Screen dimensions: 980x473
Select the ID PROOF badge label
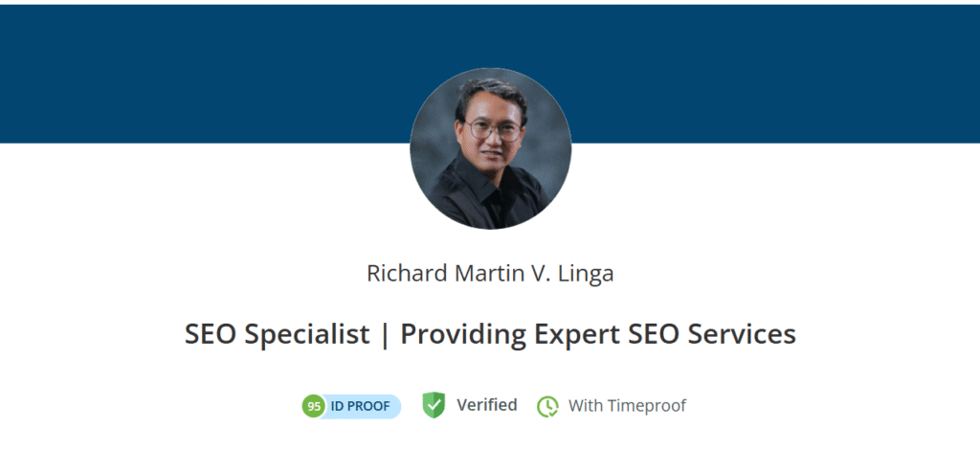click(x=360, y=406)
